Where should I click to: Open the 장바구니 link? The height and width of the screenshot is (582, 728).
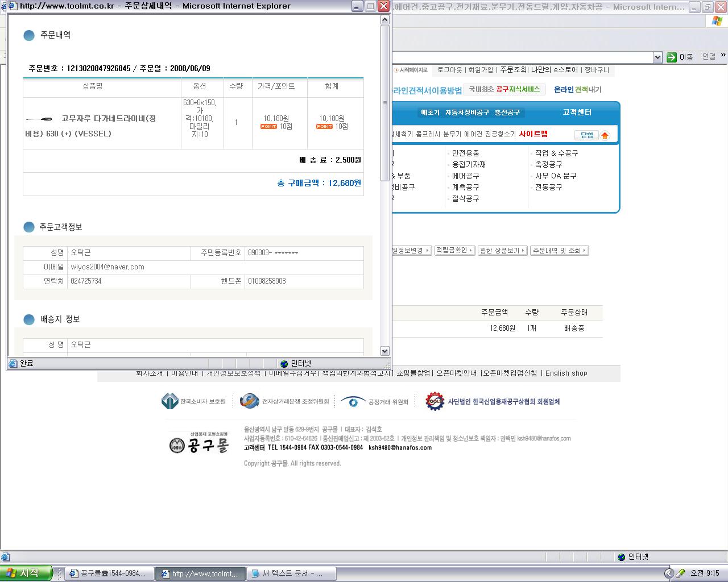coord(597,70)
